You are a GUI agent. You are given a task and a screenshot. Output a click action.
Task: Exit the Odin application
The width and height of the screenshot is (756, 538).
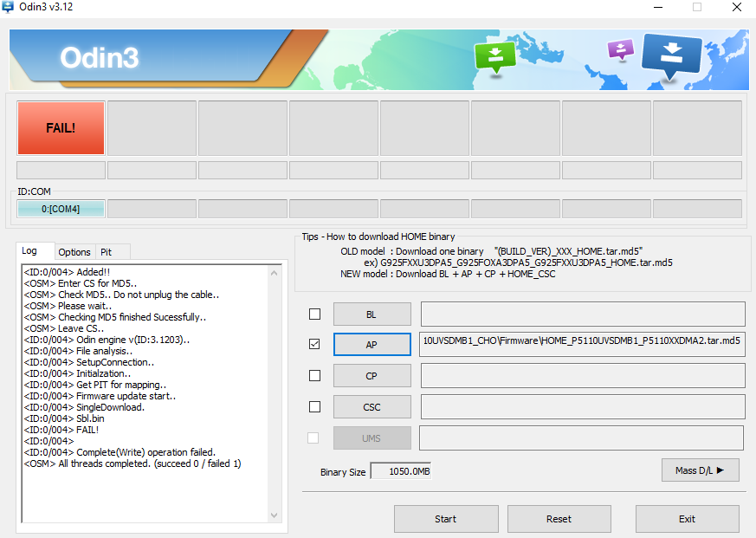tap(687, 519)
